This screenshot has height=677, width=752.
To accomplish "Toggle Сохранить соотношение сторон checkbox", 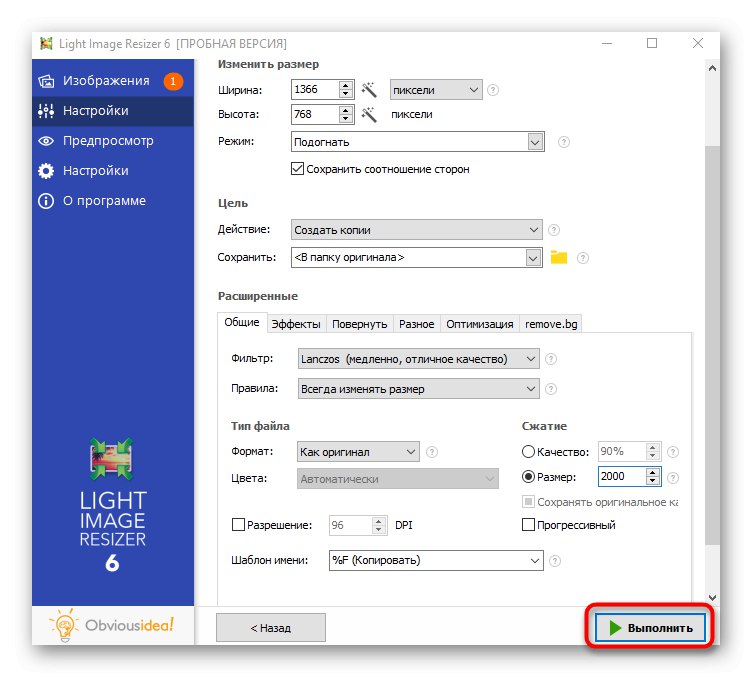I will (297, 169).
